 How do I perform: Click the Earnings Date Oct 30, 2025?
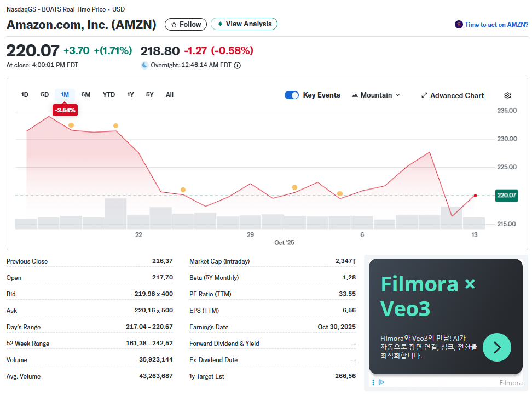(x=337, y=327)
